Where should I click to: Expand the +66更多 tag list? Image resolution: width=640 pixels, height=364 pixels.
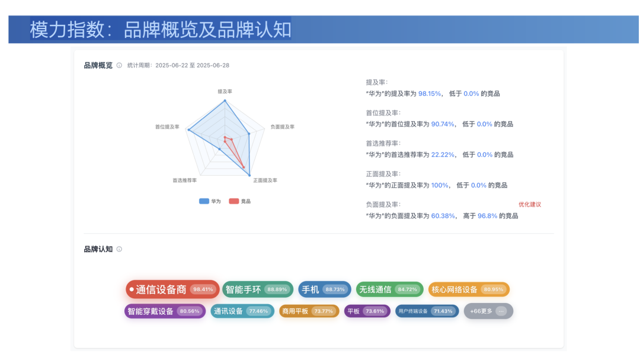pyautogui.click(x=488, y=311)
